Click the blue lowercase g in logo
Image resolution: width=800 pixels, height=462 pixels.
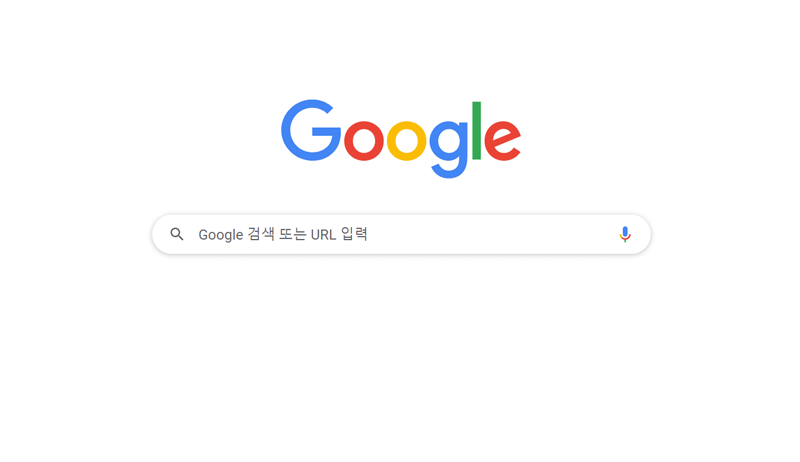[x=449, y=149]
